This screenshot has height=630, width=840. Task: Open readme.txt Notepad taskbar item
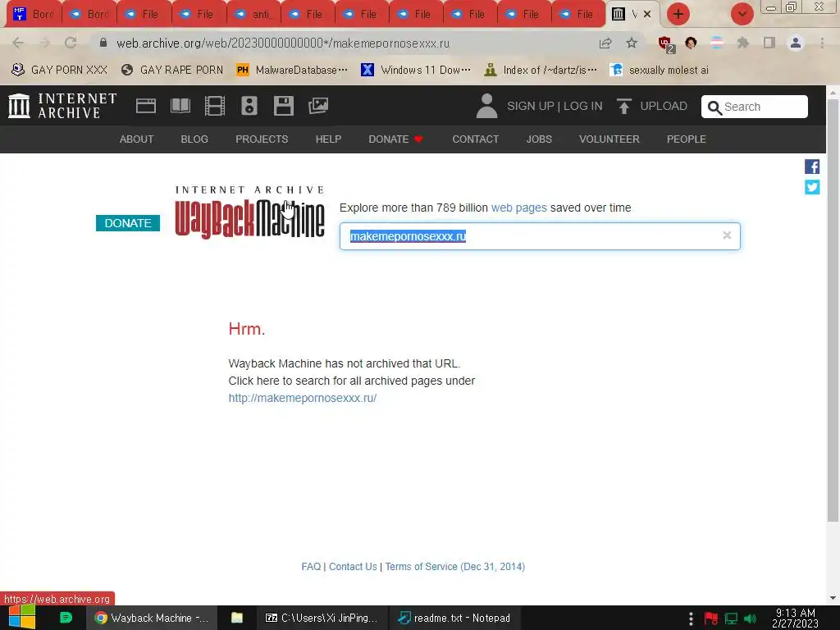tap(454, 618)
